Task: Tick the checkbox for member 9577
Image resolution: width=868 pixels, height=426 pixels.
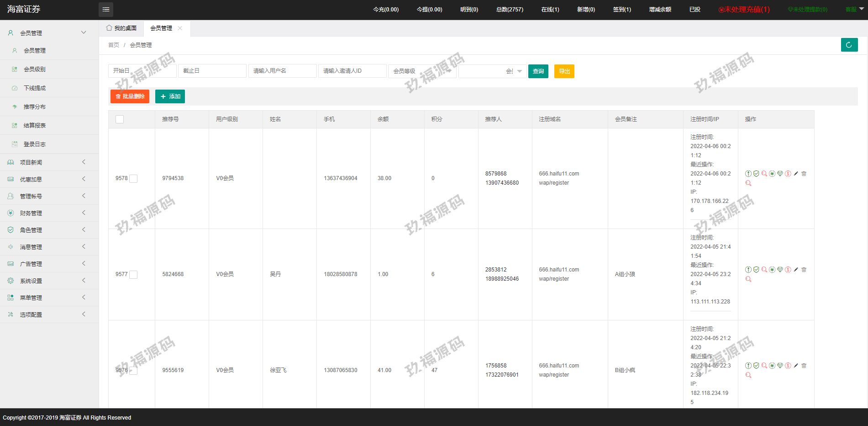Action: (x=133, y=275)
